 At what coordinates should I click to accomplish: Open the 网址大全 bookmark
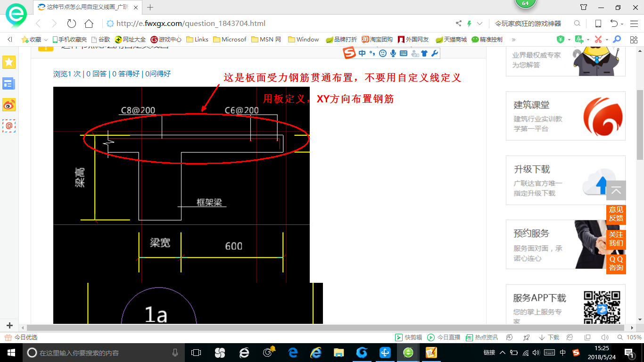click(x=131, y=40)
